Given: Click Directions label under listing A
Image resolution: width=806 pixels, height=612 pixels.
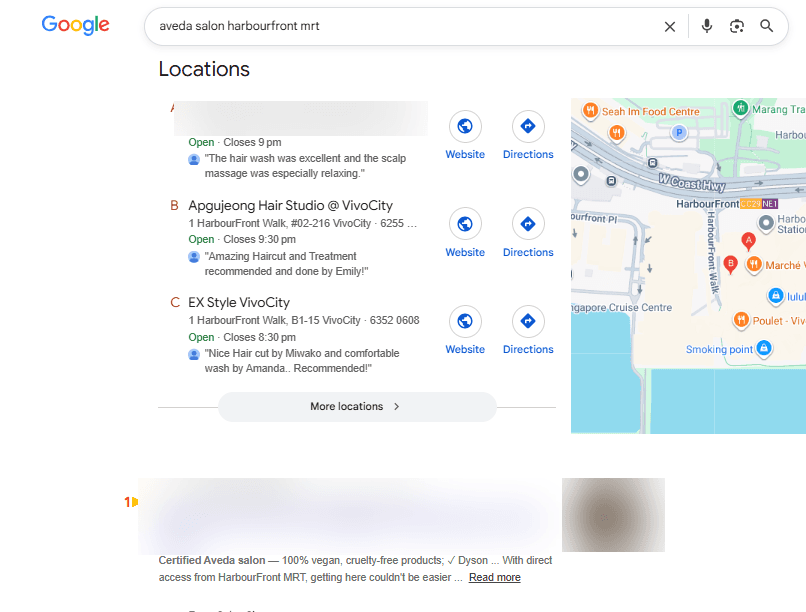Looking at the screenshot, I should (x=528, y=154).
